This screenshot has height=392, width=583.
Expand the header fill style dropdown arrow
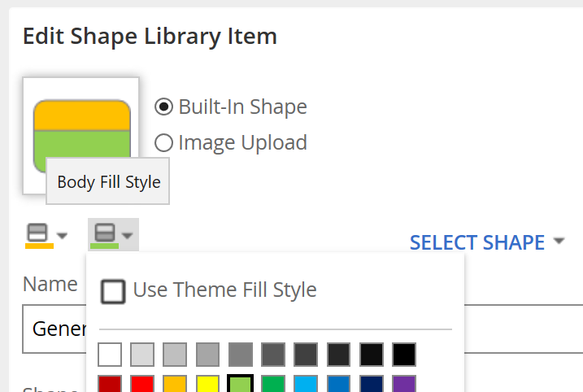62,237
